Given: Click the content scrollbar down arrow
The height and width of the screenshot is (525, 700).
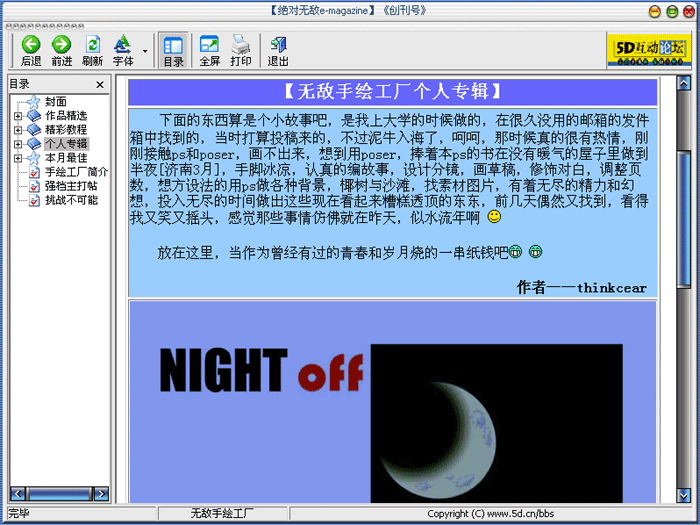Looking at the screenshot, I should (683, 495).
